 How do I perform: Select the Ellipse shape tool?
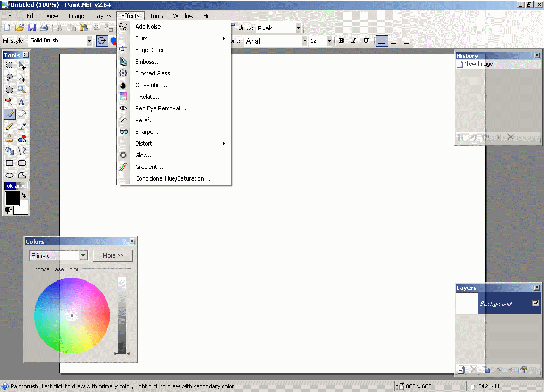10,175
